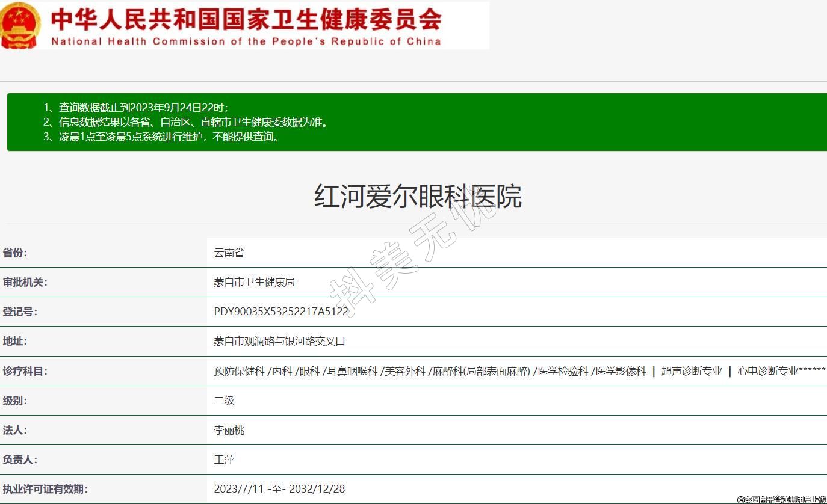Image resolution: width=827 pixels, height=504 pixels.
Task: Click the address 蒙自市观澜路与银河路交叉口
Action: click(280, 341)
